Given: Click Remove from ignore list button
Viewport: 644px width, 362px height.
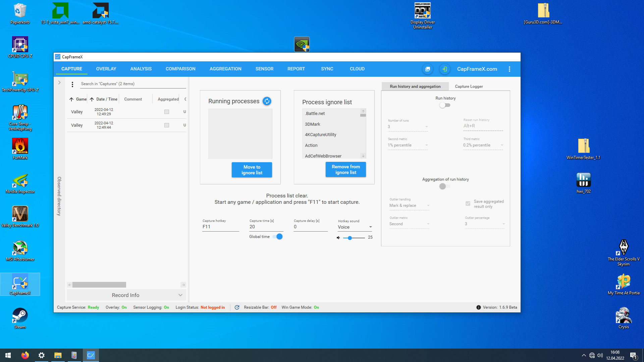Looking at the screenshot, I should (345, 170).
